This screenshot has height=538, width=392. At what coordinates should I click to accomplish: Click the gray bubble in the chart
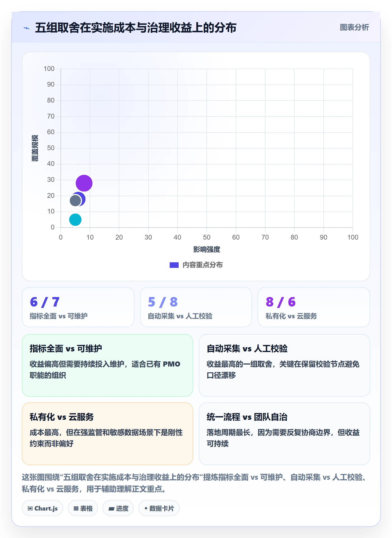pyautogui.click(x=75, y=201)
